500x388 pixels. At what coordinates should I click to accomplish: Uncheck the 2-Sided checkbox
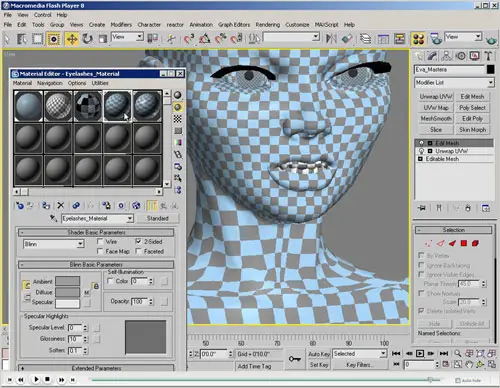point(138,241)
